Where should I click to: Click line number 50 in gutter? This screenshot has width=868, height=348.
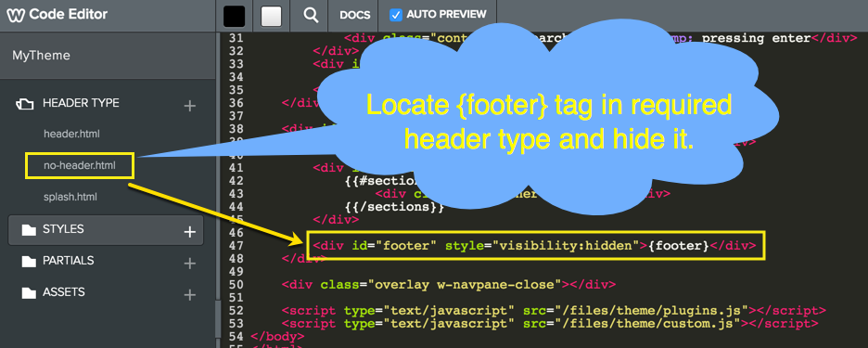(236, 285)
